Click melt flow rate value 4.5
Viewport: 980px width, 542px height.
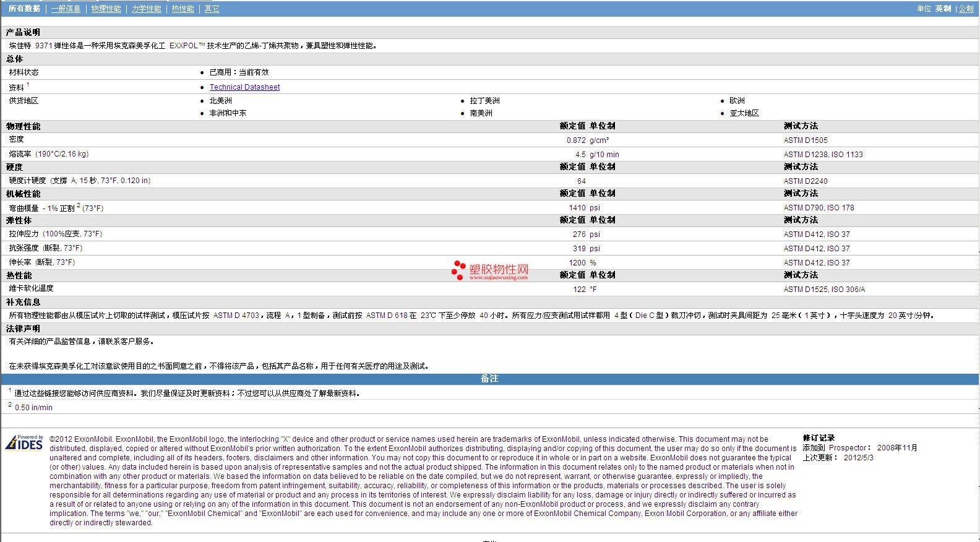pos(580,155)
